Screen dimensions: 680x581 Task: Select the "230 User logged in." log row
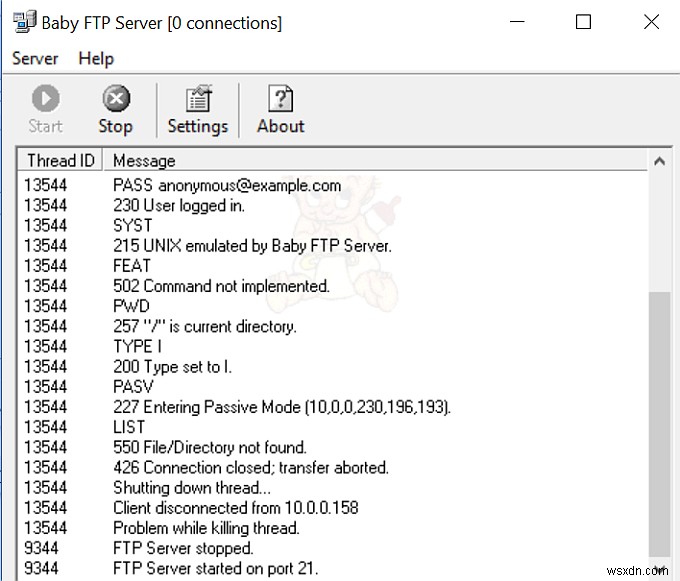pos(179,205)
